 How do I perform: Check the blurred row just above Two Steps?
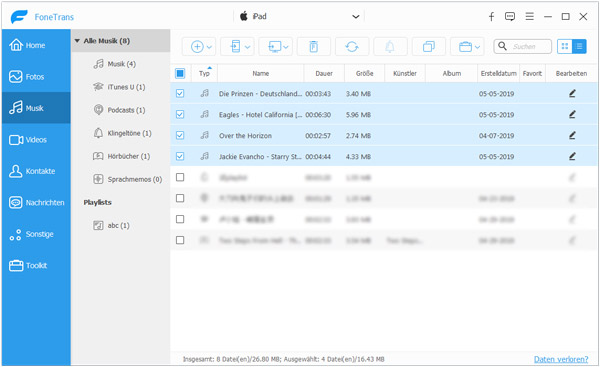click(x=180, y=219)
